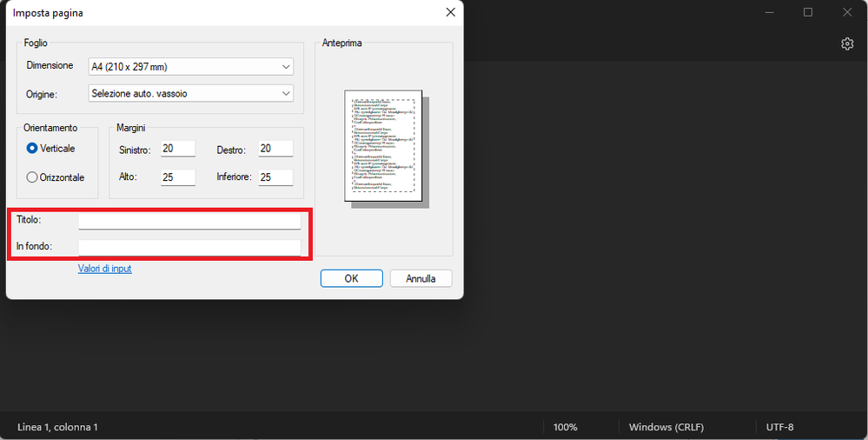Close the Imposta pagina dialog

pos(450,12)
